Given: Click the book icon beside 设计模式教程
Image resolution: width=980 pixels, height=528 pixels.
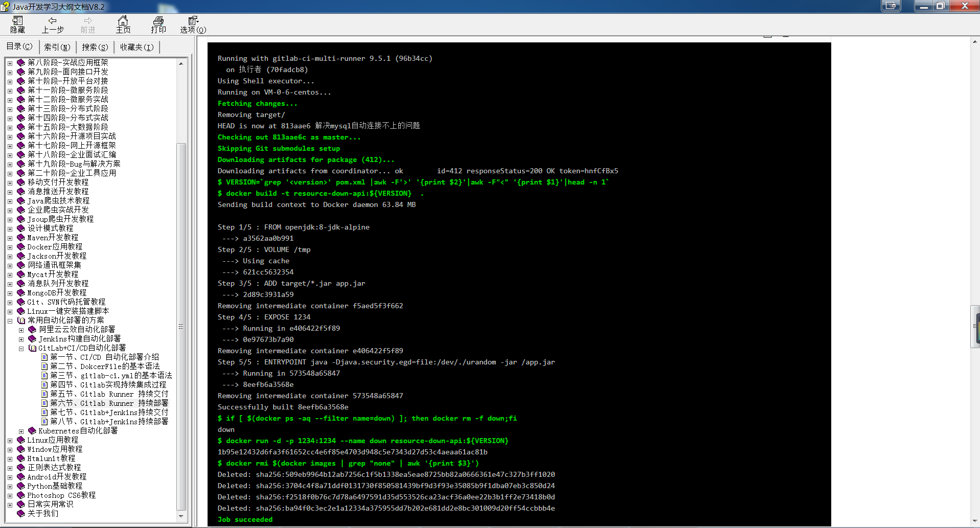Looking at the screenshot, I should [x=21, y=228].
